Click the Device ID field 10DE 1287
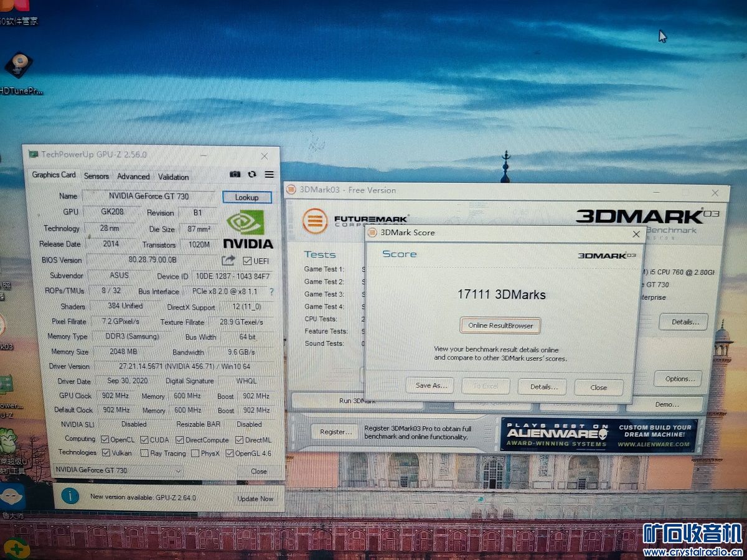747x560 pixels. pyautogui.click(x=232, y=276)
